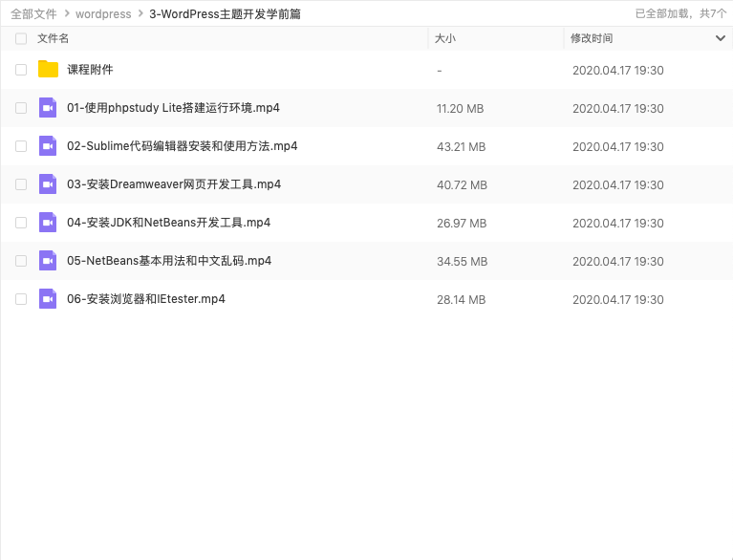Open folder name 课程附件
Screen dimensions: 733x560
90,70
